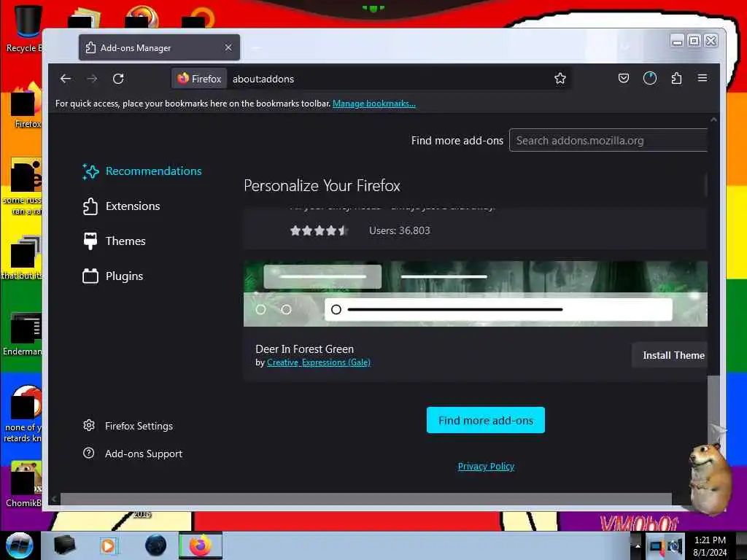This screenshot has width=747, height=560.
Task: Open the Save to Pocket icon
Action: pyautogui.click(x=624, y=78)
